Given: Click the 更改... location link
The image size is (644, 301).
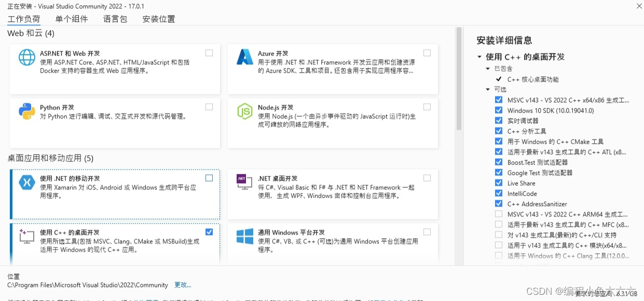Looking at the screenshot, I should pyautogui.click(x=183, y=285).
